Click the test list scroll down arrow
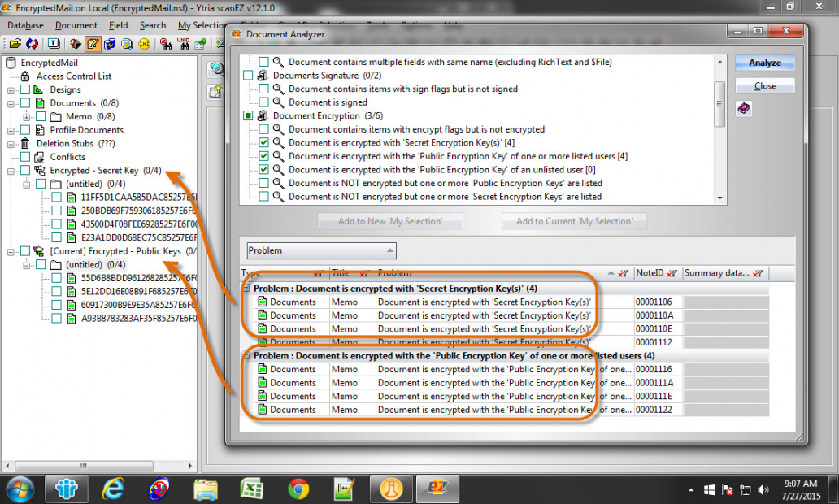839x504 pixels. tap(719, 198)
